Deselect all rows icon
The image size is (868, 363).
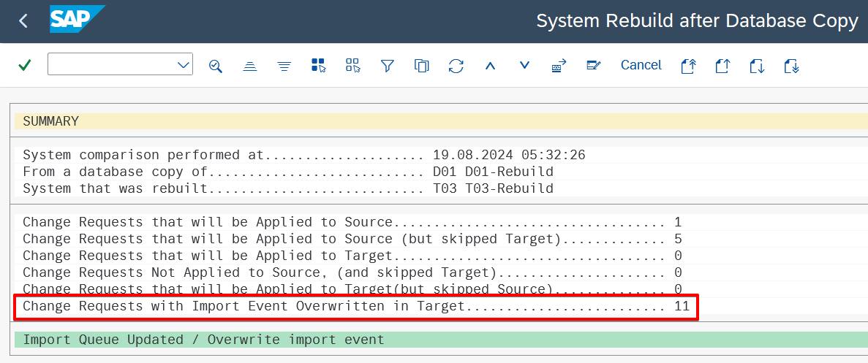pyautogui.click(x=352, y=65)
